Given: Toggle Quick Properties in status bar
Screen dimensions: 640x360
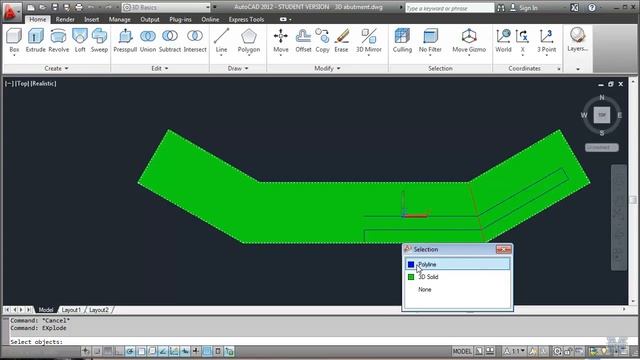Looking at the screenshot, I should click(x=218, y=351).
